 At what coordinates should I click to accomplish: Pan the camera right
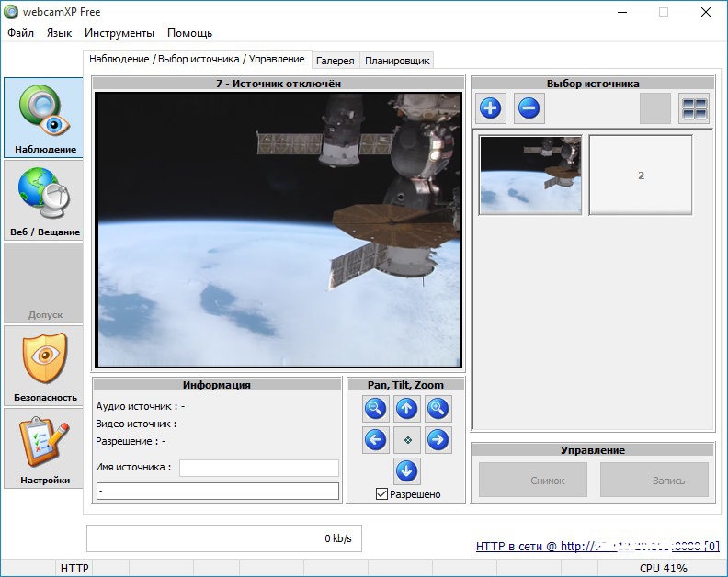[438, 439]
